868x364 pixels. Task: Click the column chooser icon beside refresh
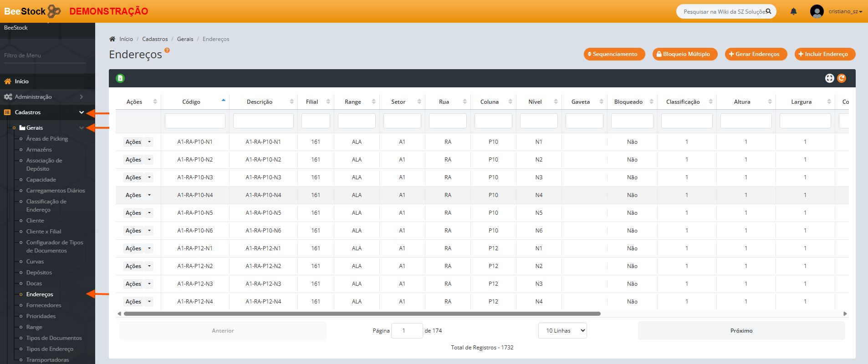pyautogui.click(x=829, y=78)
